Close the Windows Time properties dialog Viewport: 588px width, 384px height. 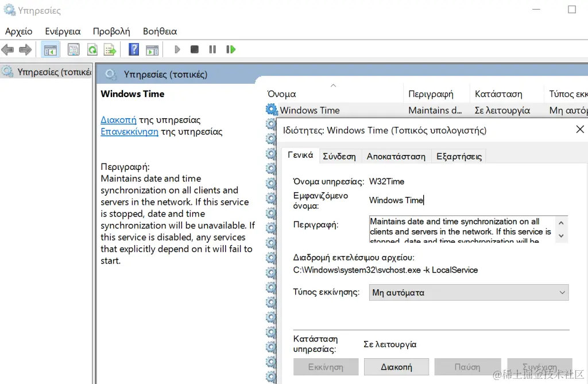click(x=580, y=129)
